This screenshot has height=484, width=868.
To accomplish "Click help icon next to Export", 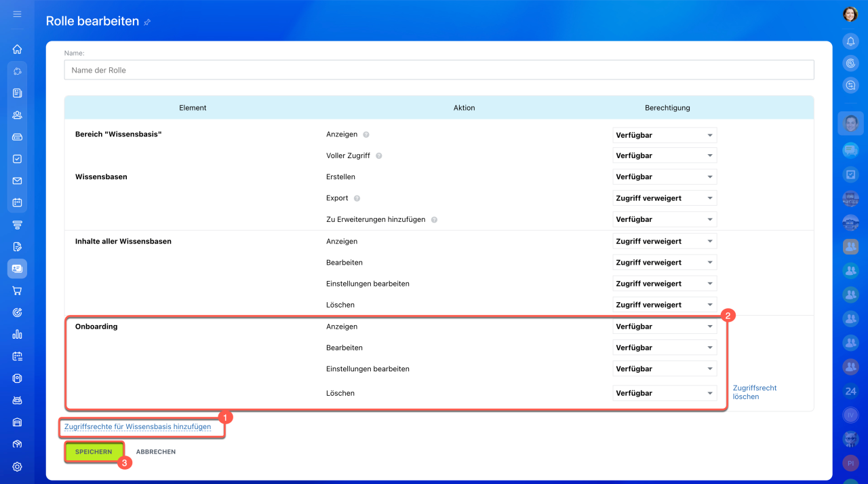I will (357, 198).
